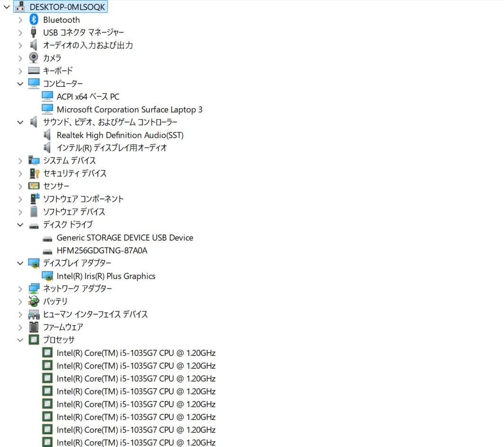The width and height of the screenshot is (504, 447).
Task: Click the プロセッサ category icon
Action: (x=34, y=340)
